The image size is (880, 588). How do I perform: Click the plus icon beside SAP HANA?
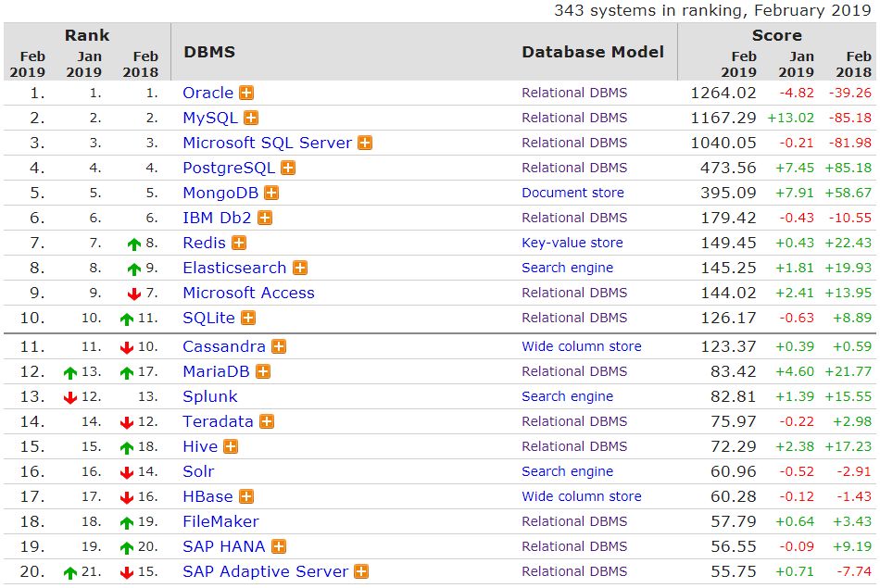278,546
